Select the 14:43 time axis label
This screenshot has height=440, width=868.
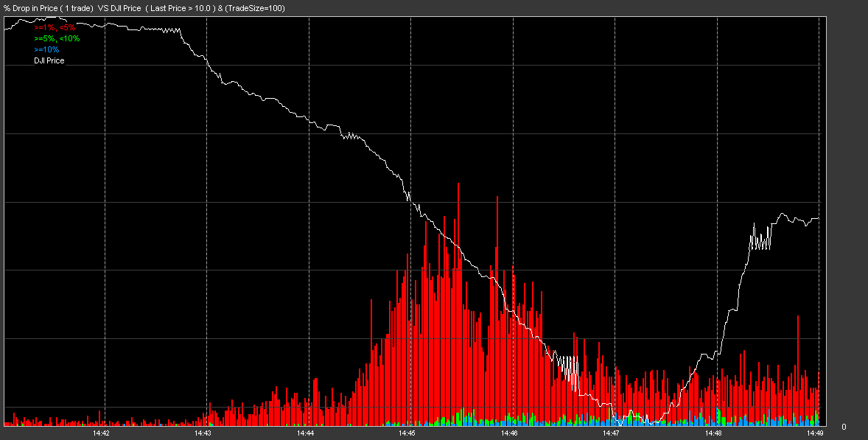[x=203, y=433]
